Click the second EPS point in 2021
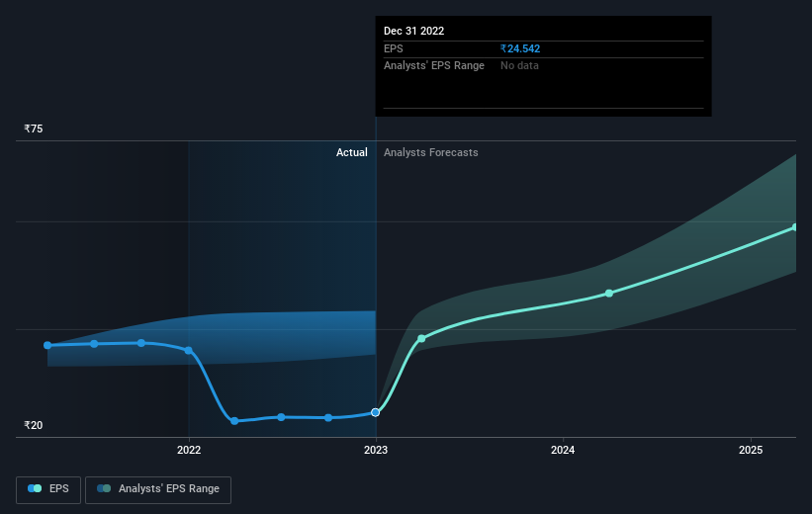812x514 pixels. pos(94,344)
